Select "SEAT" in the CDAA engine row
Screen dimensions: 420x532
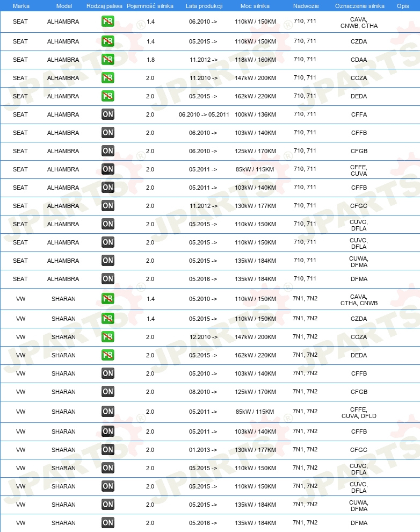20,60
